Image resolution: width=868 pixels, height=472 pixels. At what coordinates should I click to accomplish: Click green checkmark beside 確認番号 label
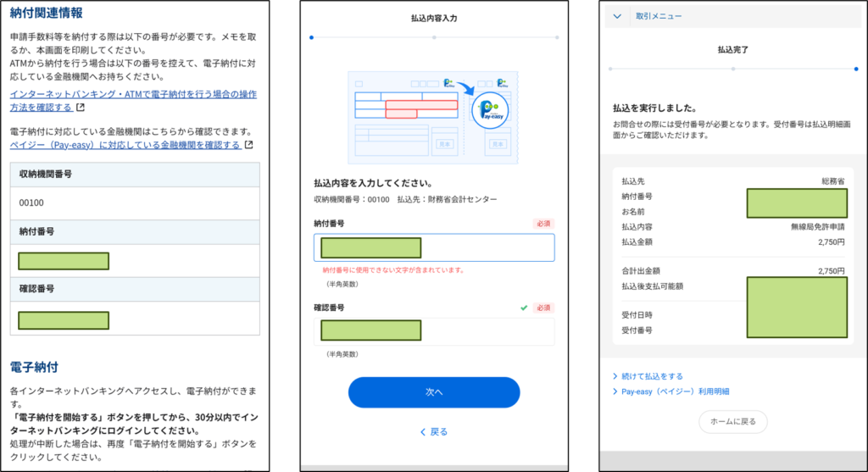(524, 308)
